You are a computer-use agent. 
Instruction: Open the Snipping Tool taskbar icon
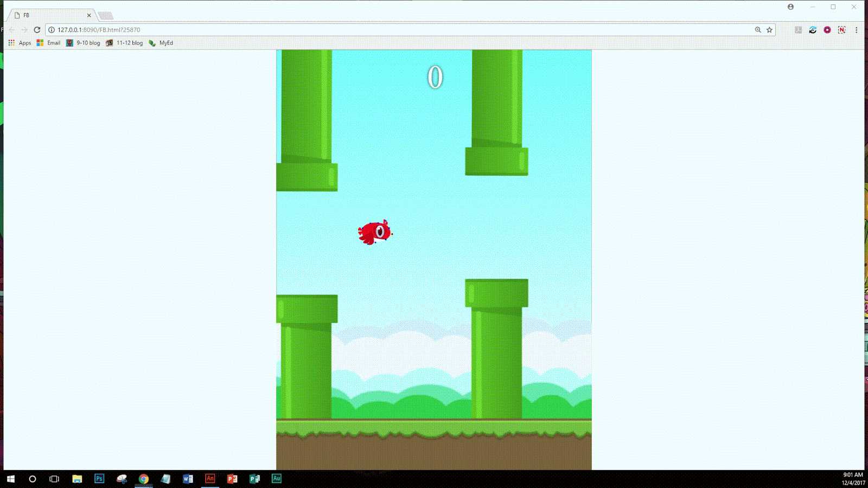tap(122, 479)
